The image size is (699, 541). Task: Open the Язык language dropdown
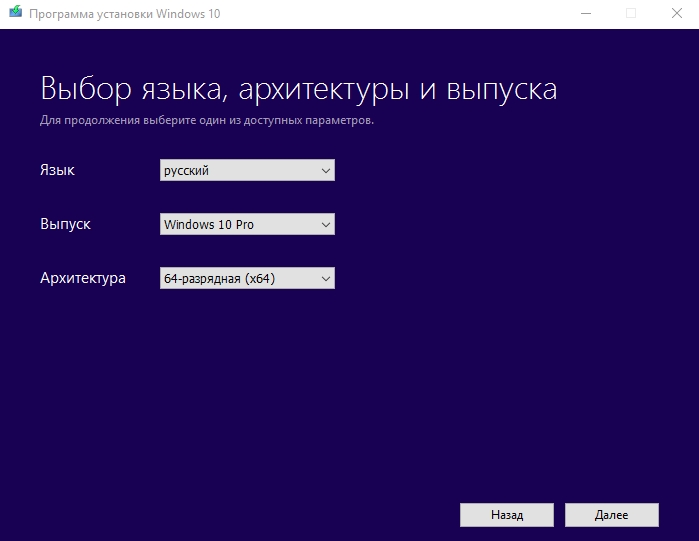247,170
